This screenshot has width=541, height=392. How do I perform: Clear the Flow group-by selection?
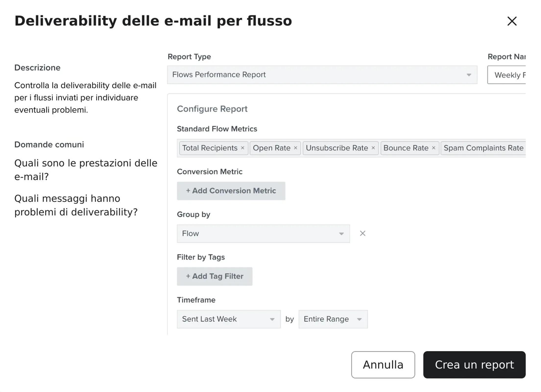(x=362, y=233)
